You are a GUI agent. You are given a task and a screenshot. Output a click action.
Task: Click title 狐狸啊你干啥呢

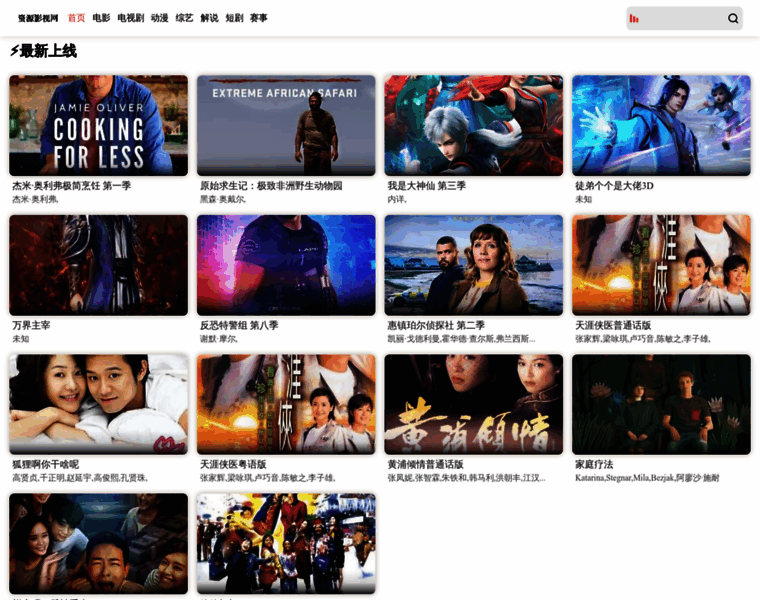(45, 464)
